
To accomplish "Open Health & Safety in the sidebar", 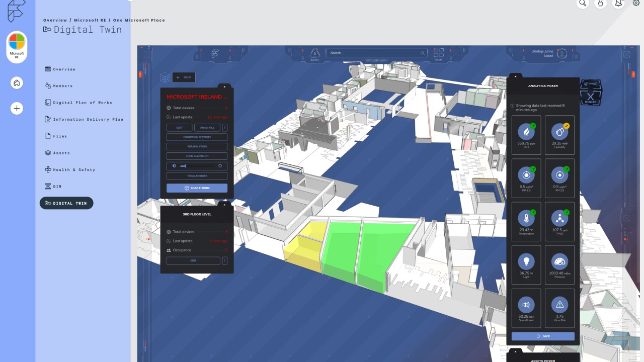I will [x=70, y=170].
